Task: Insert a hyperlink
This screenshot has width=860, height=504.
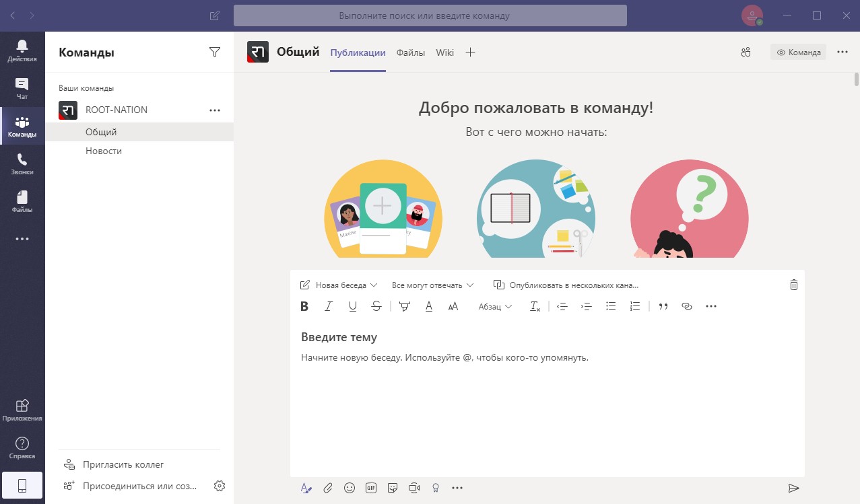Action: [687, 306]
